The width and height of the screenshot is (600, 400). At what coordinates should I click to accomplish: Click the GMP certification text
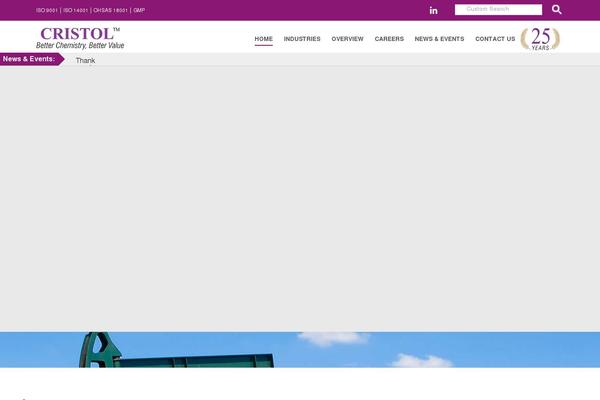click(x=139, y=10)
